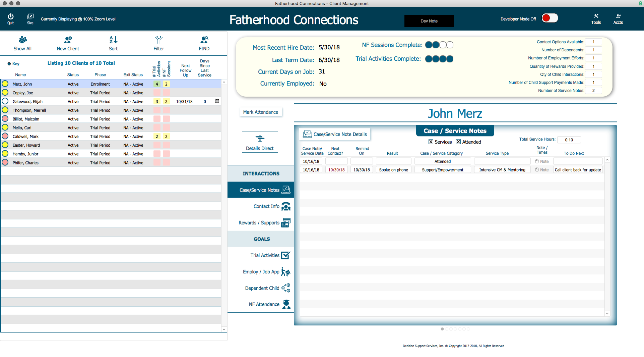Uncheck the Services checkbox
Screen dimensions: 644x357
pyautogui.click(x=431, y=142)
